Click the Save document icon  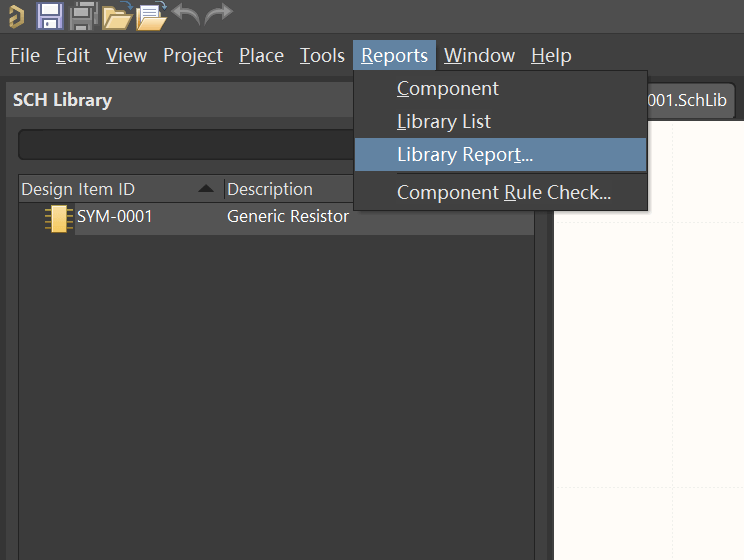[x=50, y=16]
